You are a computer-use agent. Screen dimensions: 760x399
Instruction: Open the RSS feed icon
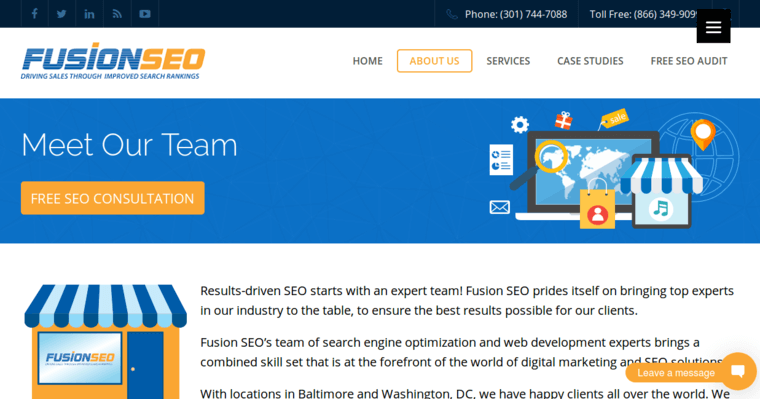coord(117,14)
